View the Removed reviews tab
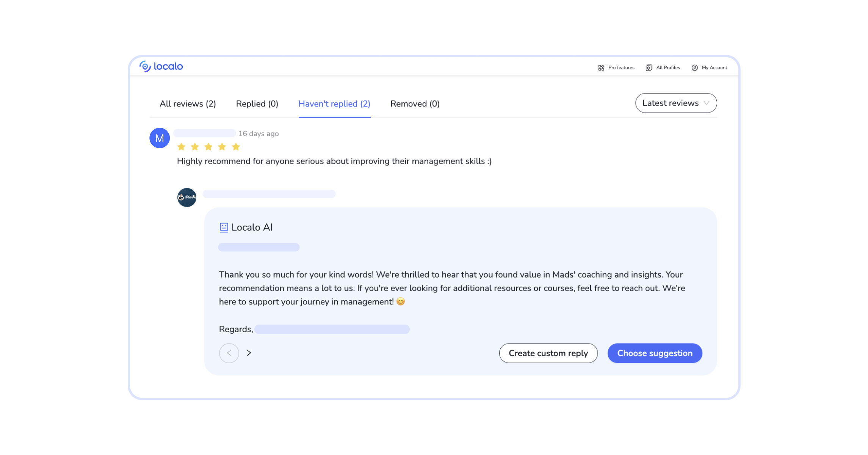 click(414, 104)
